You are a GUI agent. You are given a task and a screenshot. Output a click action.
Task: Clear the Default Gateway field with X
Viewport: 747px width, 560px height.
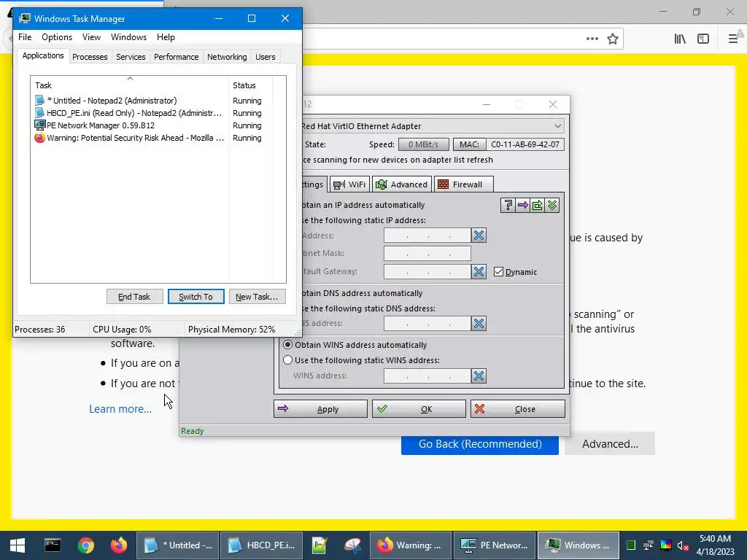[x=479, y=271]
